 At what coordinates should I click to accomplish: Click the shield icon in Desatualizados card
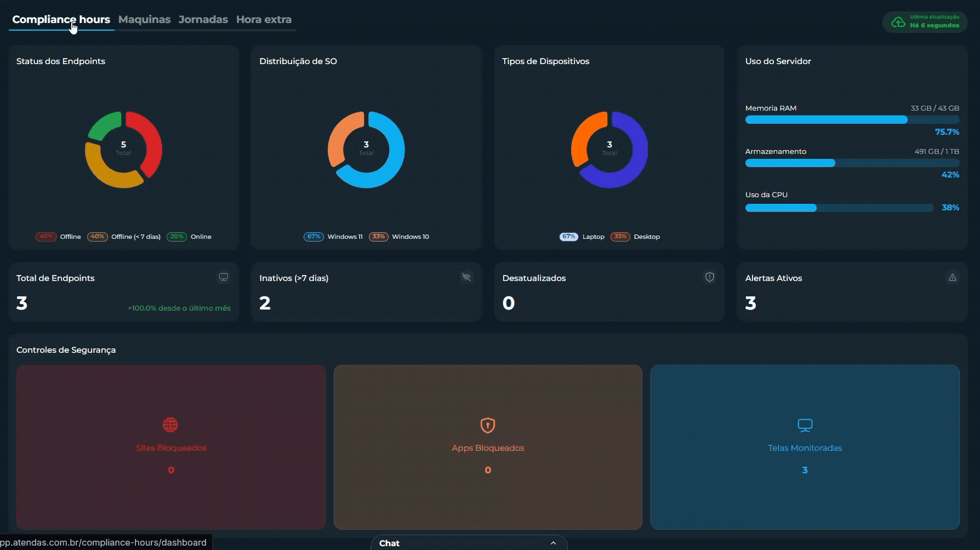pos(709,277)
